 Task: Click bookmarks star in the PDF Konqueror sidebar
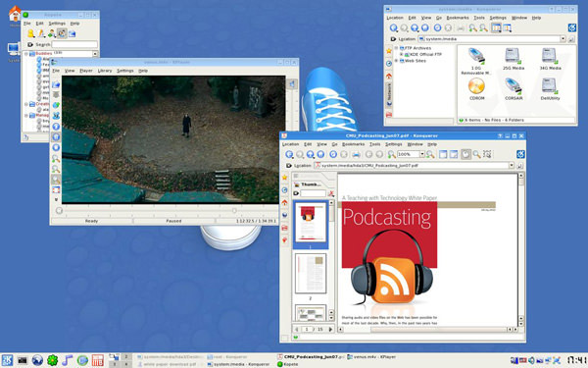pyautogui.click(x=284, y=178)
